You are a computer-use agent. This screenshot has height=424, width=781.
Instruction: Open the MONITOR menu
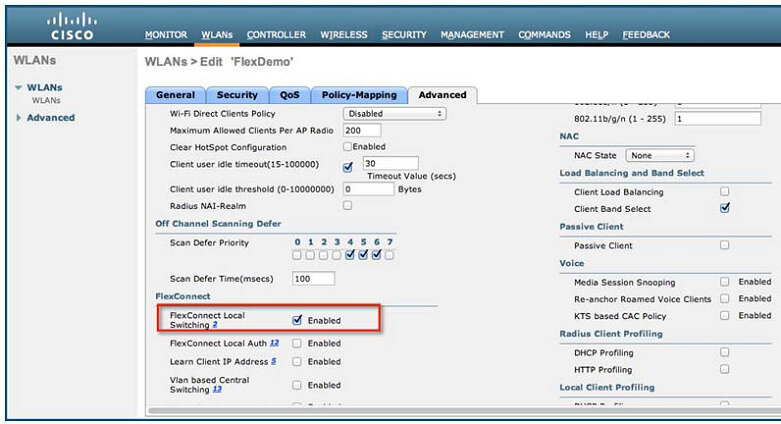(x=166, y=35)
